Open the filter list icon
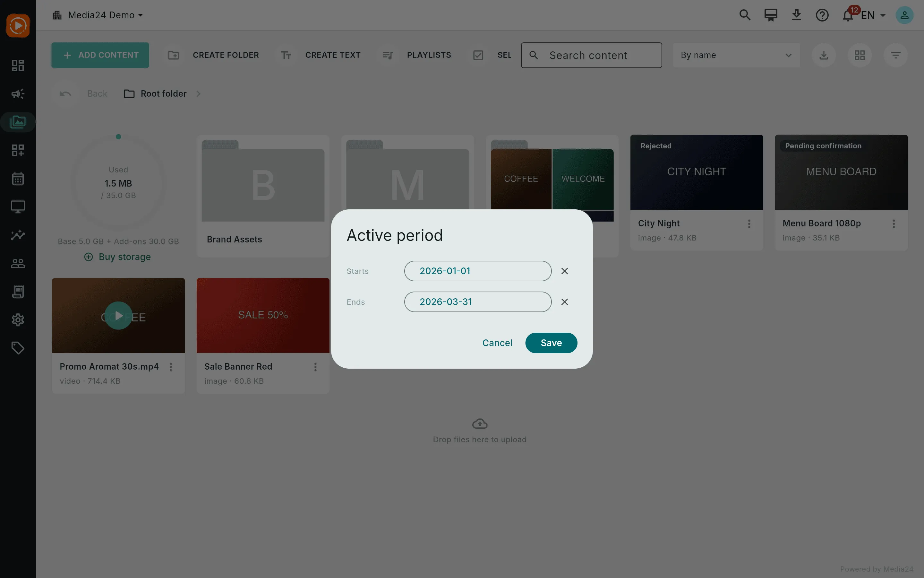 (x=895, y=55)
